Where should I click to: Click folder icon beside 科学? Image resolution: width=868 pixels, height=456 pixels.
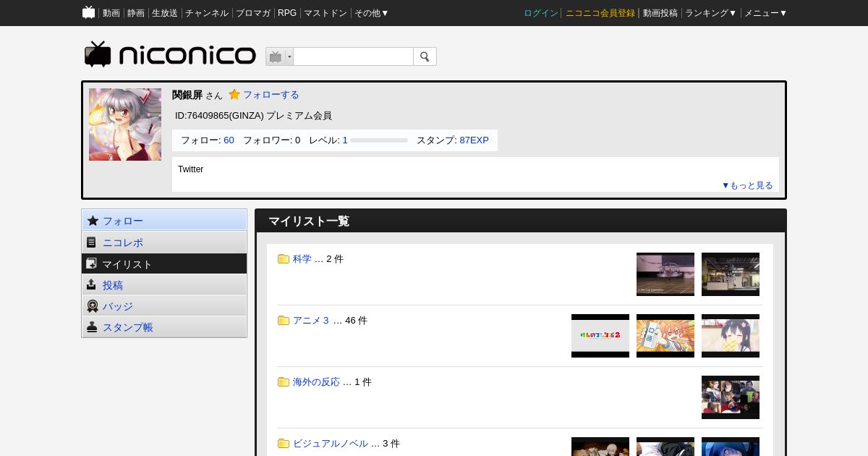pyautogui.click(x=284, y=259)
